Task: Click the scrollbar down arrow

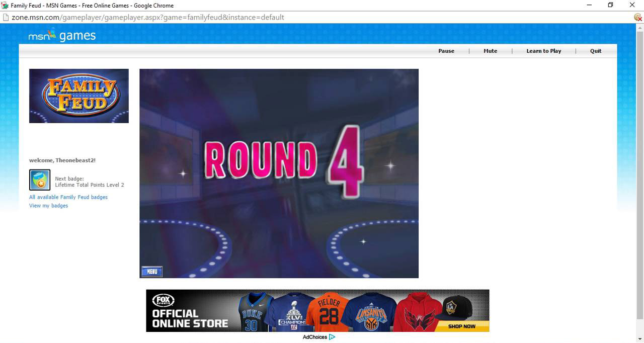Action: [x=640, y=339]
